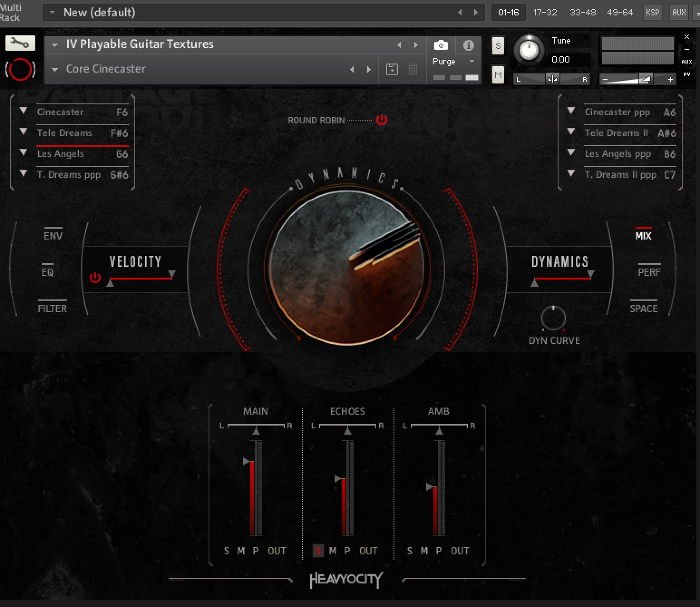The image size is (700, 607).
Task: Switch to the PERF tab
Action: 648,272
